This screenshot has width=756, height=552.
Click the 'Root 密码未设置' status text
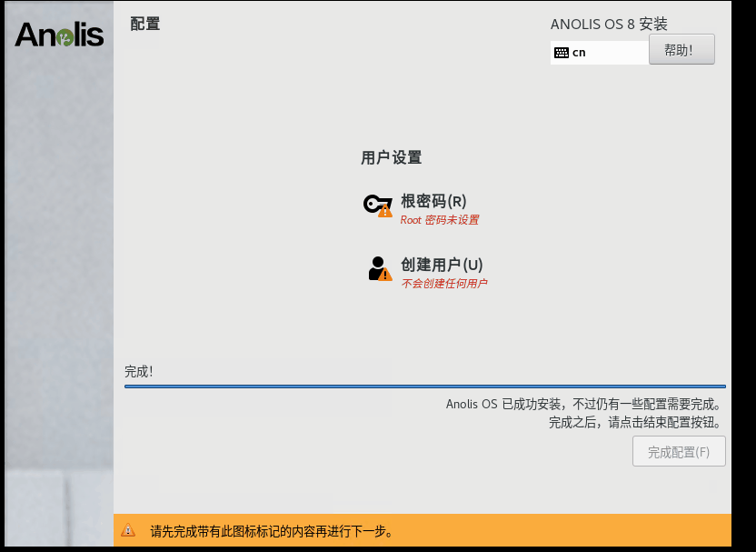(439, 220)
